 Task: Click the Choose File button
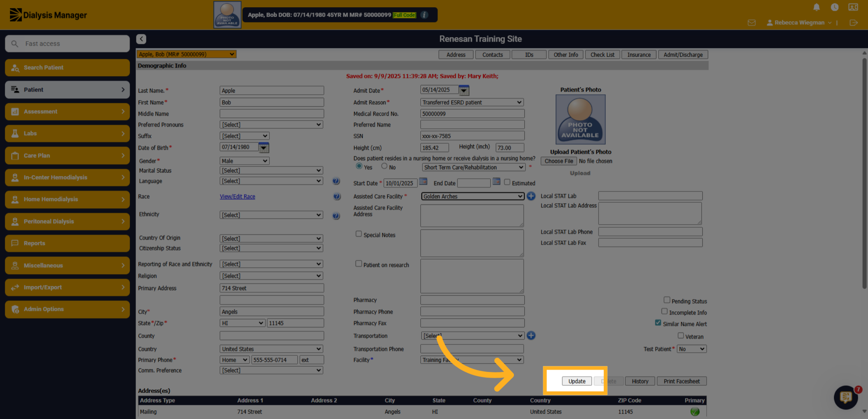tap(558, 161)
